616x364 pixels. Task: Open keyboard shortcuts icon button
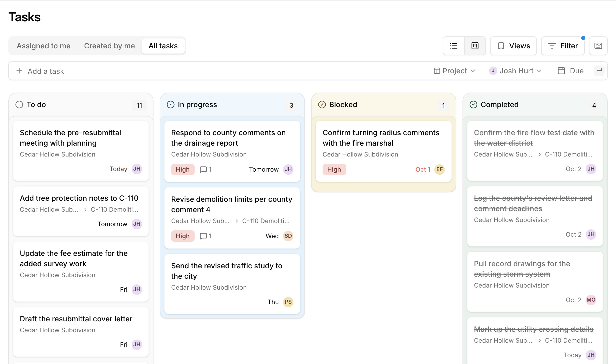[598, 46]
